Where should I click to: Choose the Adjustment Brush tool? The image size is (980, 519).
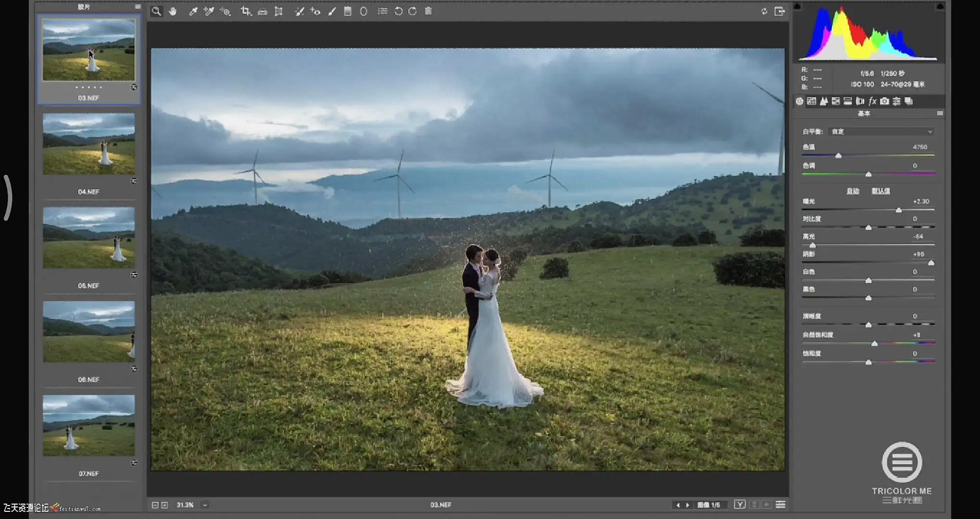(332, 12)
